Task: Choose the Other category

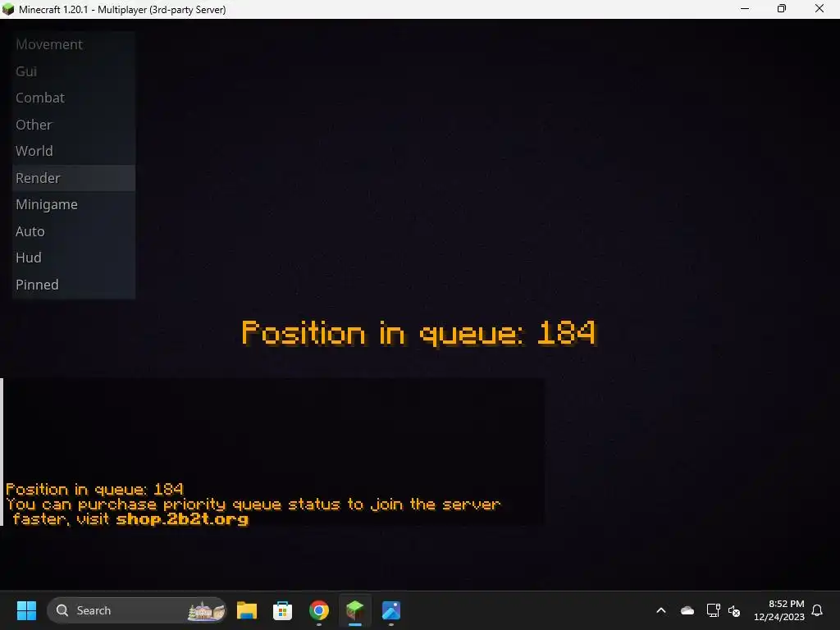Action: click(73, 125)
